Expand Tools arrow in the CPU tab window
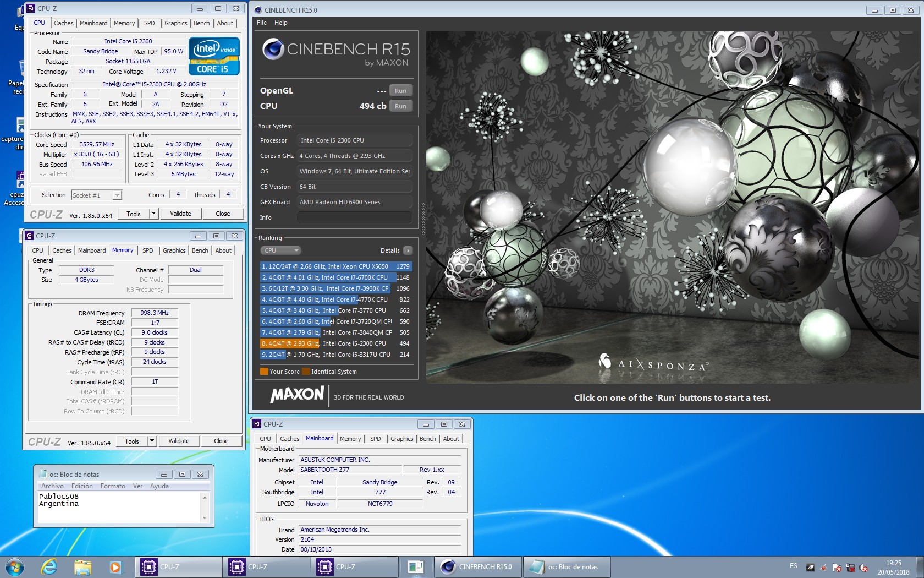This screenshot has height=578, width=924. pyautogui.click(x=153, y=214)
